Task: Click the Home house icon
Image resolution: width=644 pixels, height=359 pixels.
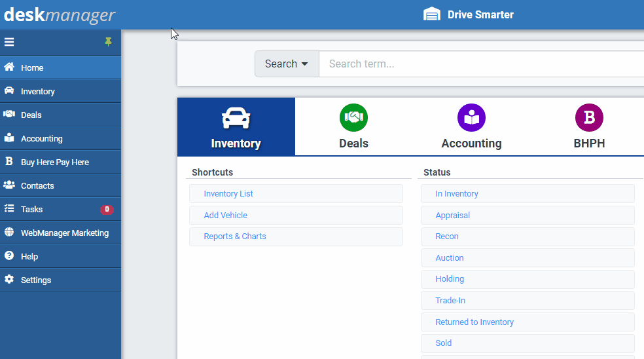Action: click(9, 67)
